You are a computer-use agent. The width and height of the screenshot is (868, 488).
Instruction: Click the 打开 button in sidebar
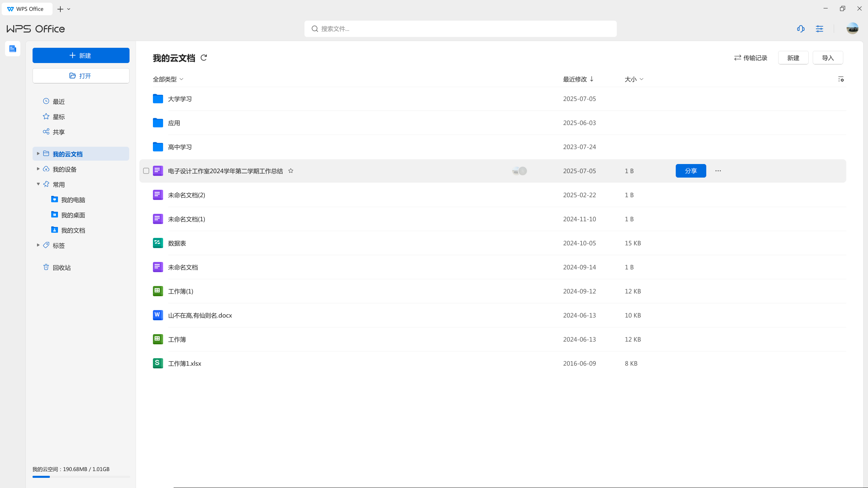pyautogui.click(x=81, y=76)
